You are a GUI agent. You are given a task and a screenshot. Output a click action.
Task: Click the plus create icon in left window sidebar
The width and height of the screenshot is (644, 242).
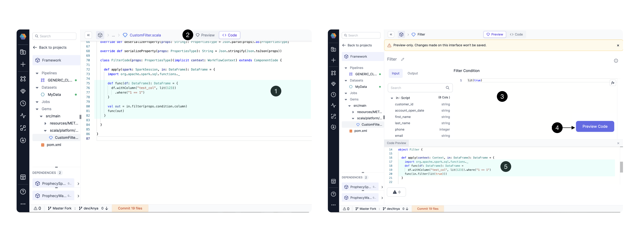(x=23, y=64)
